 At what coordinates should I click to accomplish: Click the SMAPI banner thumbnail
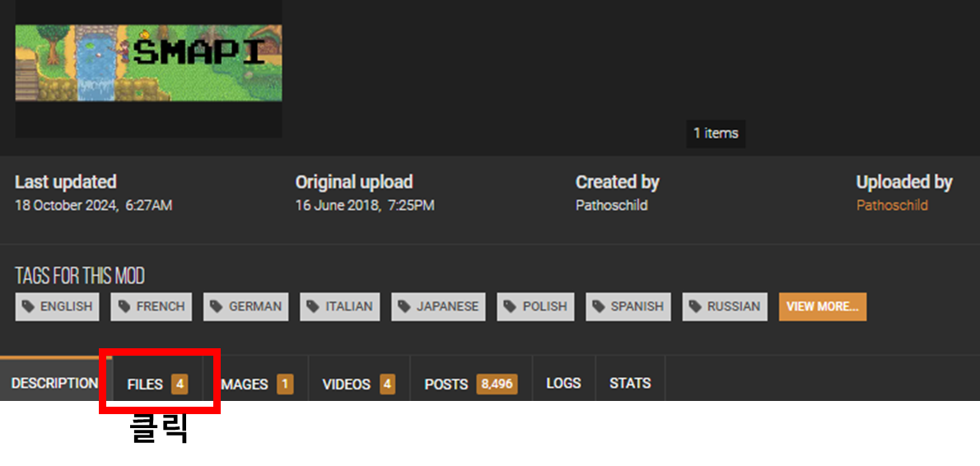pyautogui.click(x=149, y=63)
